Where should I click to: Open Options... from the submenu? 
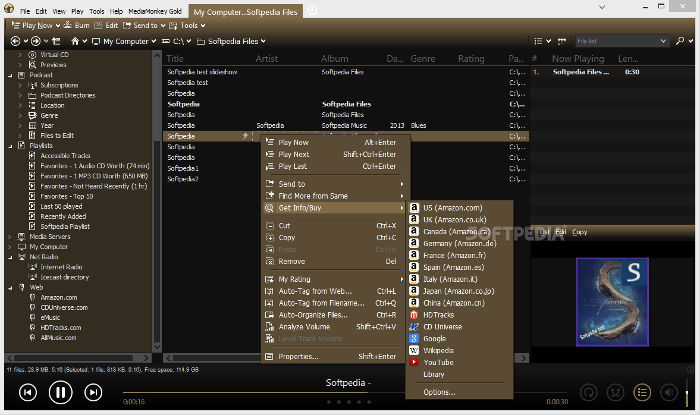click(x=459, y=392)
